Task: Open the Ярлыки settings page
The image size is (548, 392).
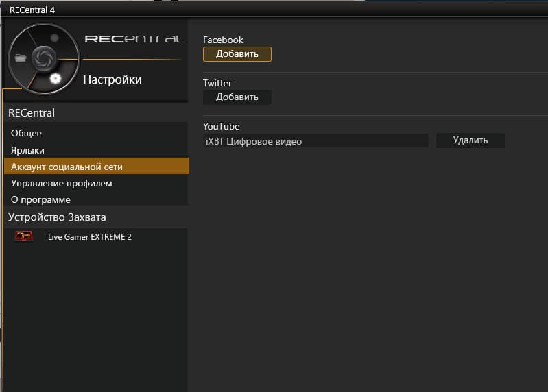Action: pos(97,150)
